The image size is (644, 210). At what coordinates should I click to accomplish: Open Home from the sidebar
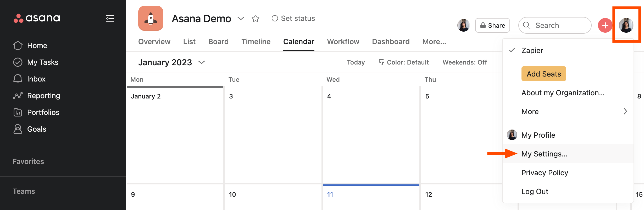tap(37, 45)
